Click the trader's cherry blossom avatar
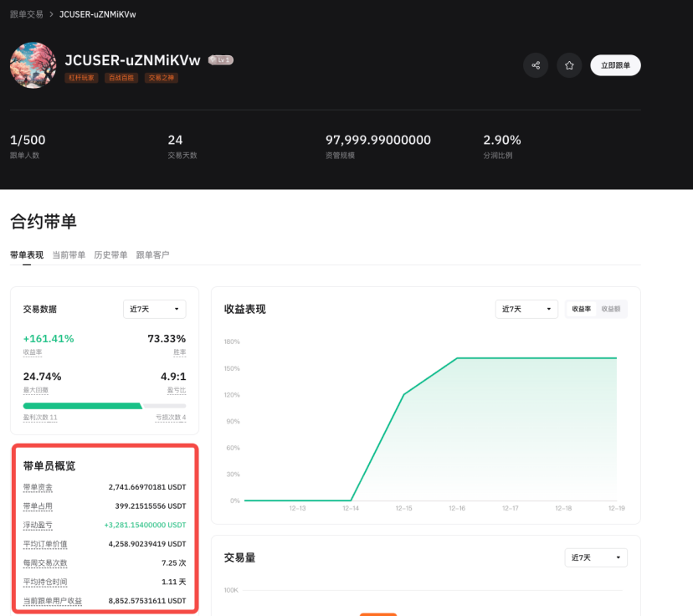 [33, 65]
